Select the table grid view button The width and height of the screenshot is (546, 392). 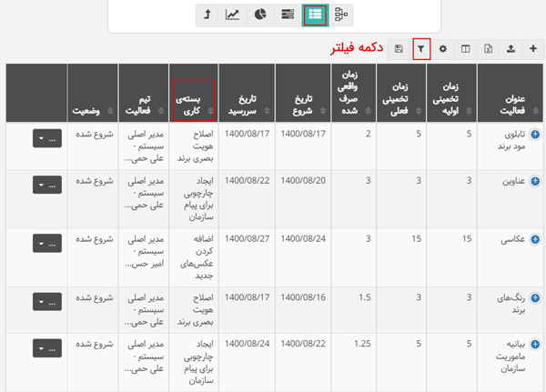tap(314, 15)
